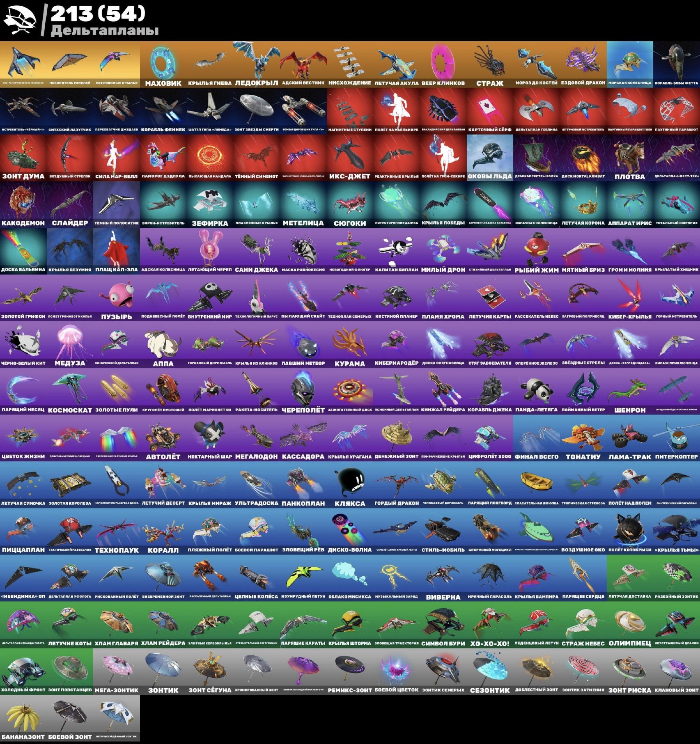Screen dimensions: 700x744
Task: Choose the ПАНДА-ЛЕТЯГА glider
Action: (x=536, y=391)
